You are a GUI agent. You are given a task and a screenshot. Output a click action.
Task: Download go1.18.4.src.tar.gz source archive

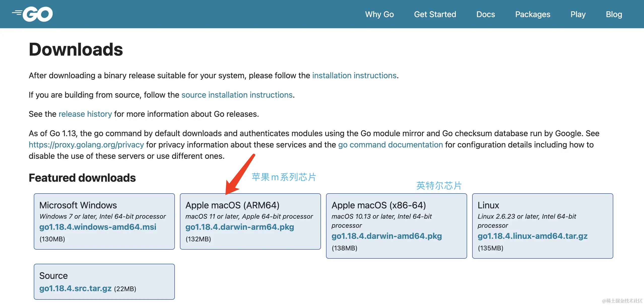[75, 288]
